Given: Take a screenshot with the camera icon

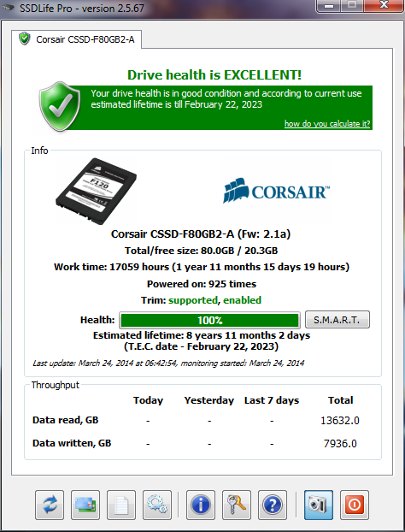Looking at the screenshot, I should 319,505.
